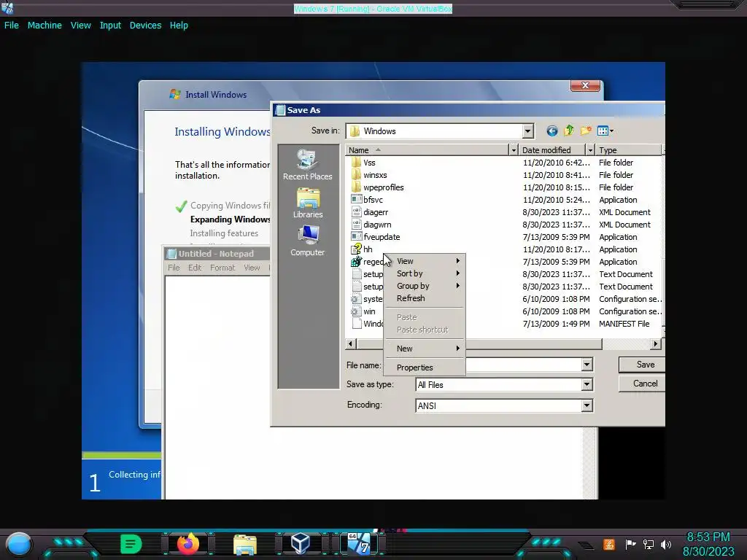Open the VirtualBox Machine menu
The height and width of the screenshot is (560, 747).
(x=44, y=26)
